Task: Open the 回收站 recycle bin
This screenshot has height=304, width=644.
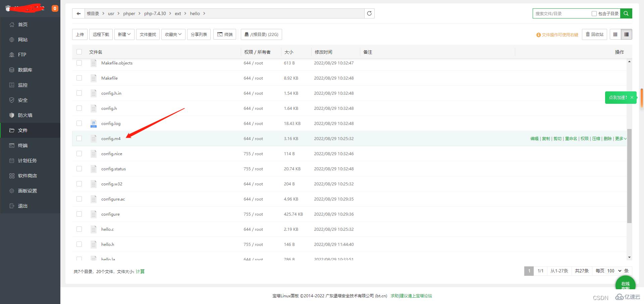Action: [x=594, y=34]
